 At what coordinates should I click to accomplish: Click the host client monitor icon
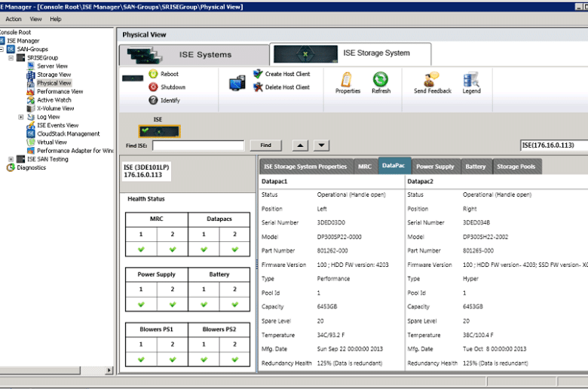point(237,83)
